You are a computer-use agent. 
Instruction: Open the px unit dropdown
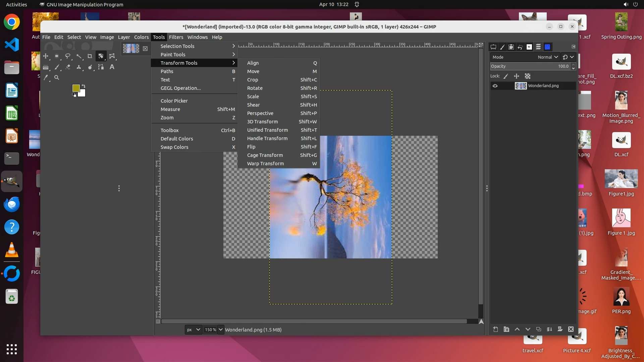click(194, 329)
